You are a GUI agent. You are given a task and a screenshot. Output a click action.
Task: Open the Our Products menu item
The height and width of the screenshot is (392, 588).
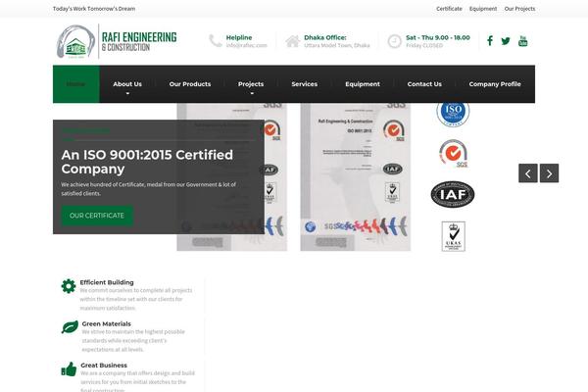point(190,84)
